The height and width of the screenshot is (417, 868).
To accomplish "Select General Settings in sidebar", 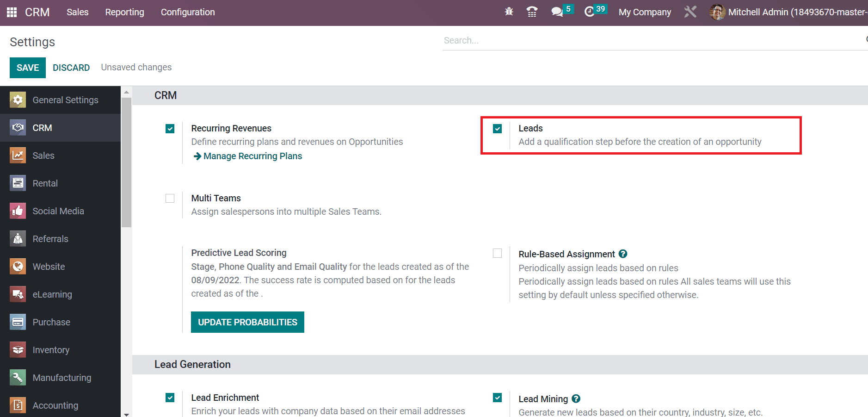I will 60,100.
